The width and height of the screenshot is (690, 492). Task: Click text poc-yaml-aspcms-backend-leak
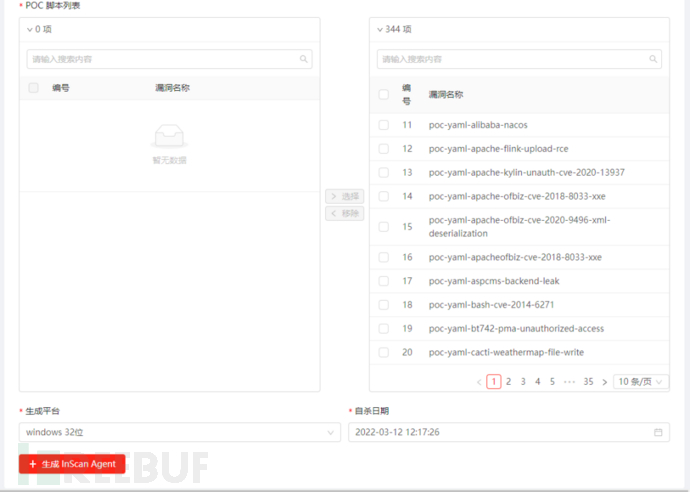click(494, 281)
